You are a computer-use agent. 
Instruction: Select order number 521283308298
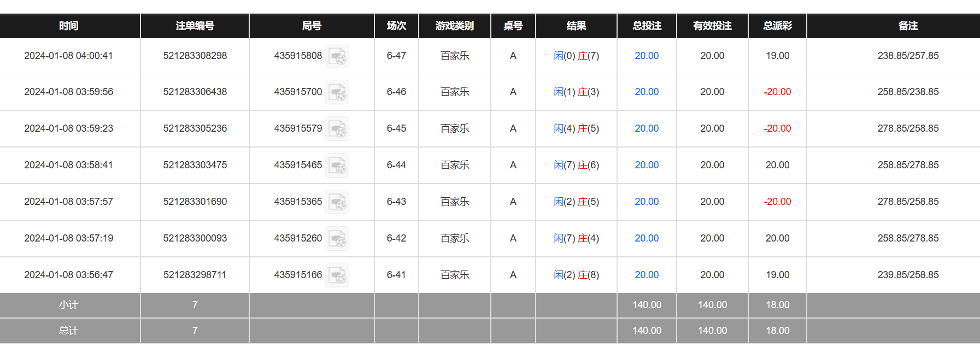pyautogui.click(x=195, y=56)
